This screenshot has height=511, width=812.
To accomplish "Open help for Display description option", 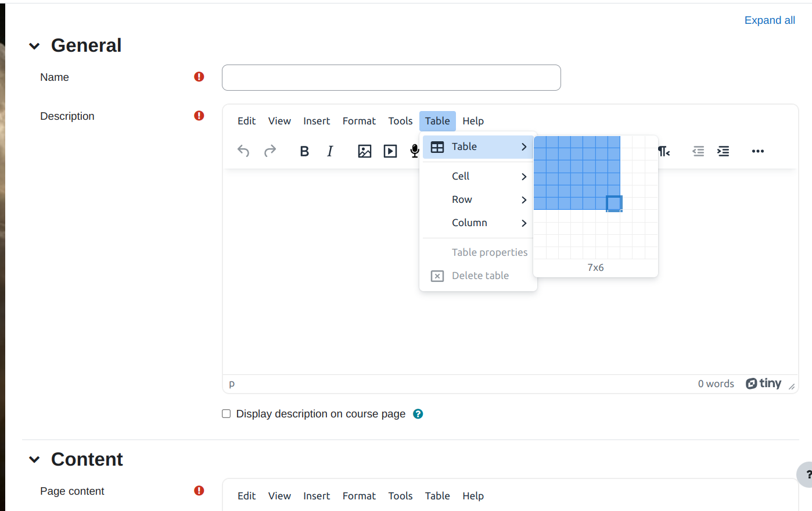I will 418,414.
